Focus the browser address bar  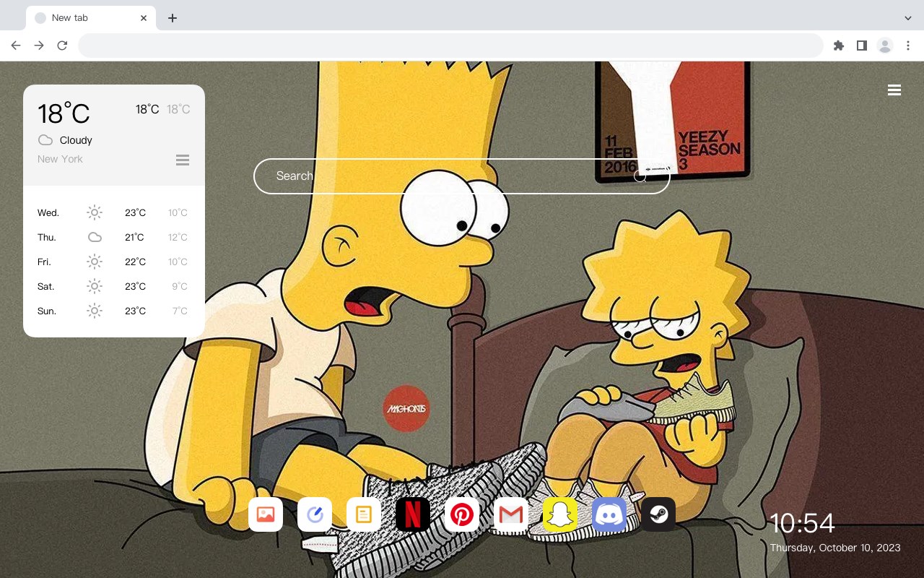pos(450,46)
